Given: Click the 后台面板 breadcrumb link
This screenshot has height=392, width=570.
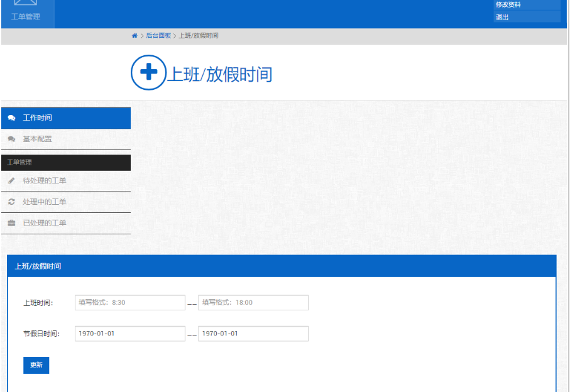Looking at the screenshot, I should point(158,36).
